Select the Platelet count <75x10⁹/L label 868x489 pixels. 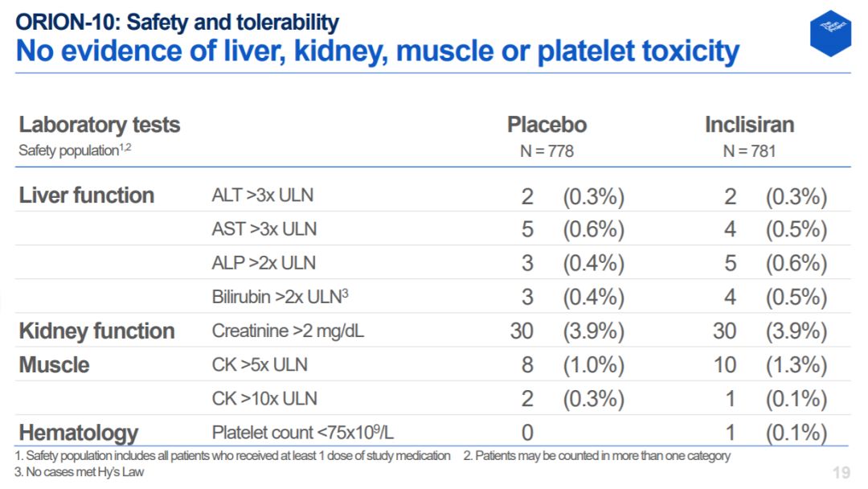click(x=303, y=433)
